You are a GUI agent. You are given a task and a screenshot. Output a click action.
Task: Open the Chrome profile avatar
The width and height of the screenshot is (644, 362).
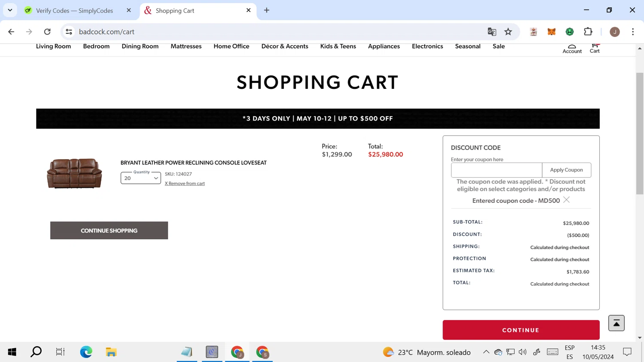[615, 32]
